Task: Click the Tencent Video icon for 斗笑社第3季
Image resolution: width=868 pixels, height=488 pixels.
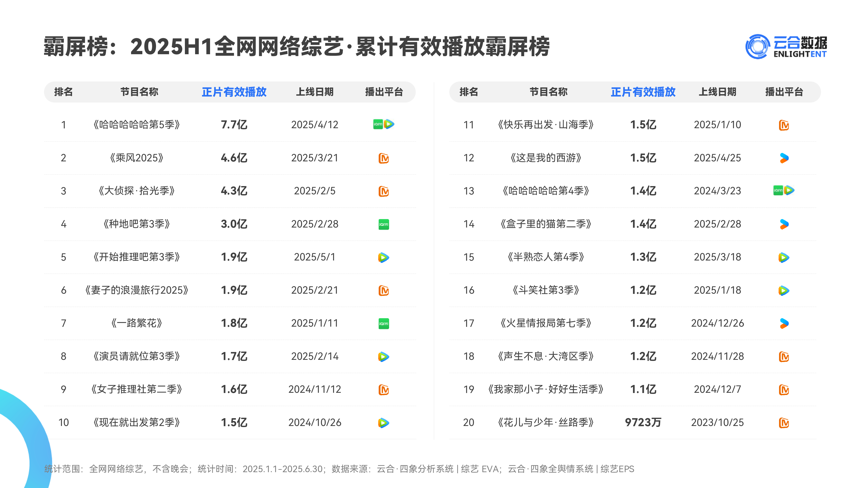Action: coord(784,290)
